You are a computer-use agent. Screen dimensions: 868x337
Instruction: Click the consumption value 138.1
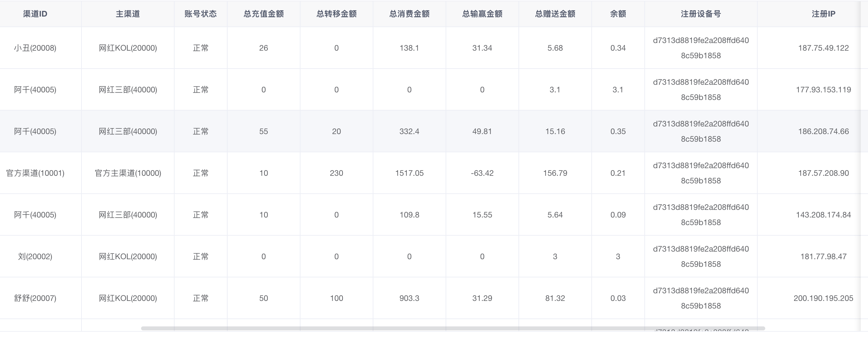pos(409,48)
